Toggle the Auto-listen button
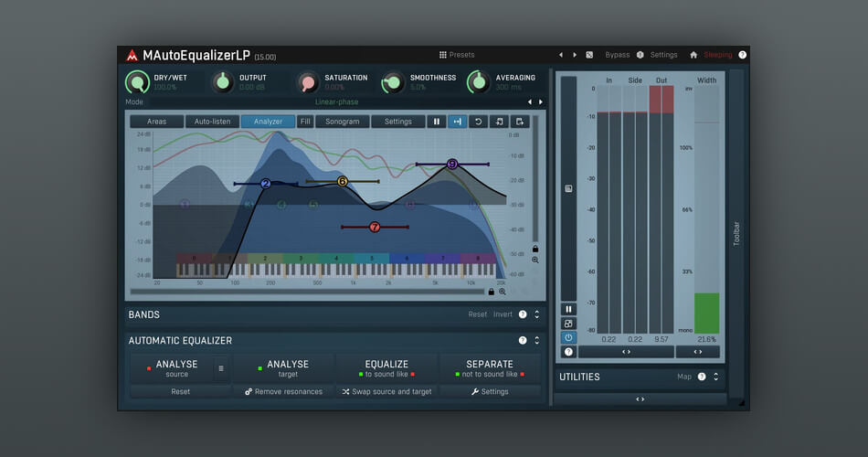The image size is (868, 457). click(x=212, y=122)
